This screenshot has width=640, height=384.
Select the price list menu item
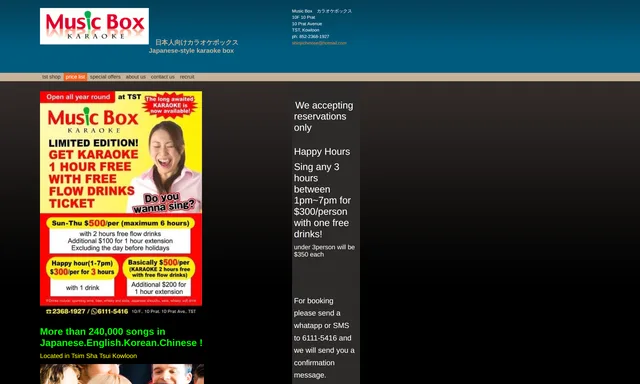click(76, 77)
